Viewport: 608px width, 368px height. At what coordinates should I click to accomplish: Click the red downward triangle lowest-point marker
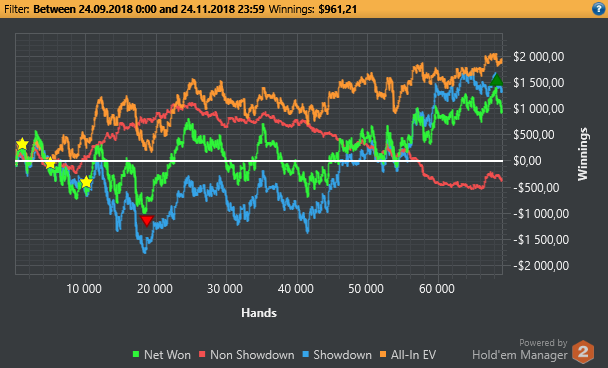tap(147, 221)
